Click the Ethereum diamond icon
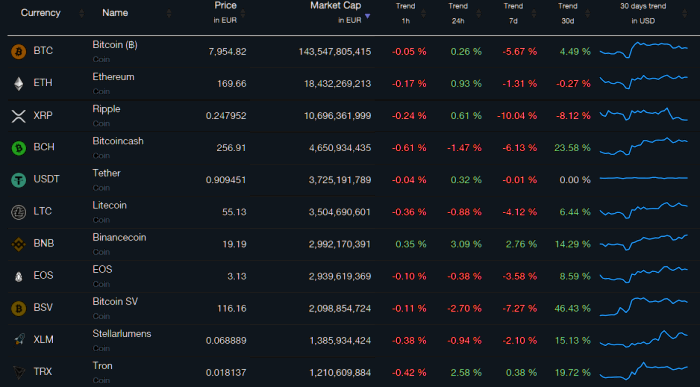This screenshot has width=700, height=387. [x=18, y=83]
